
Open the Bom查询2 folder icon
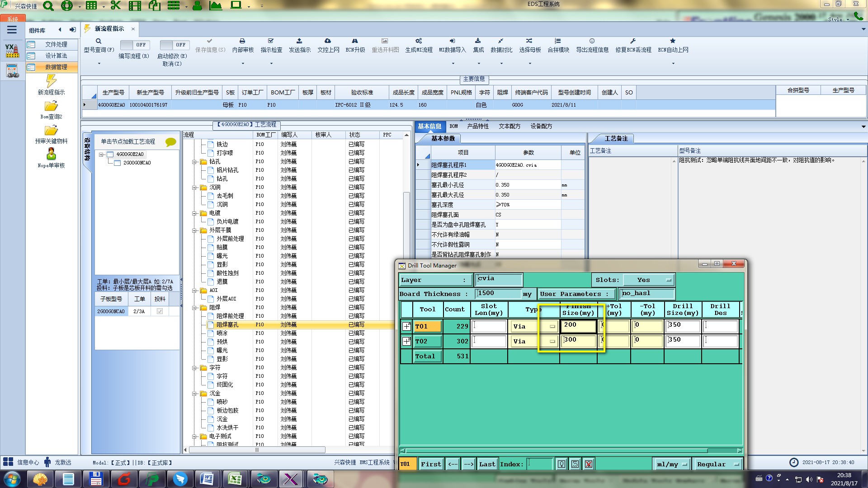point(51,106)
